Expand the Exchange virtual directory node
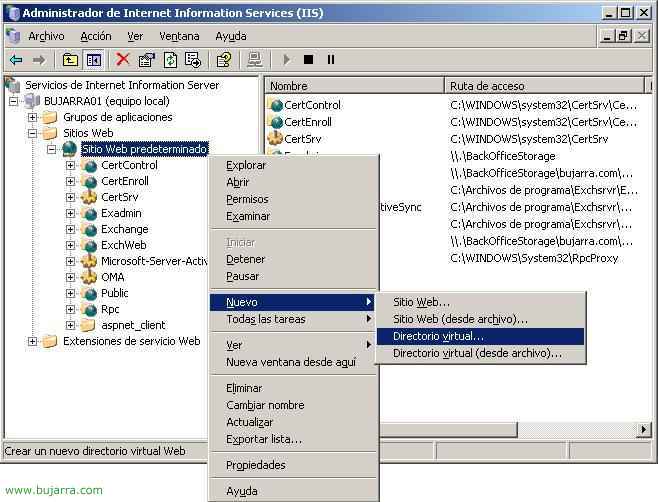This screenshot has height=502, width=658. coord(71,229)
